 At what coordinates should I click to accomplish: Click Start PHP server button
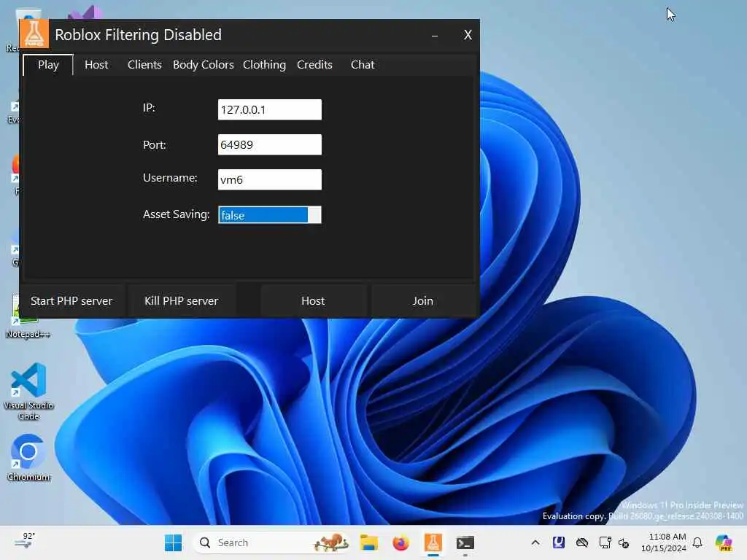72,301
